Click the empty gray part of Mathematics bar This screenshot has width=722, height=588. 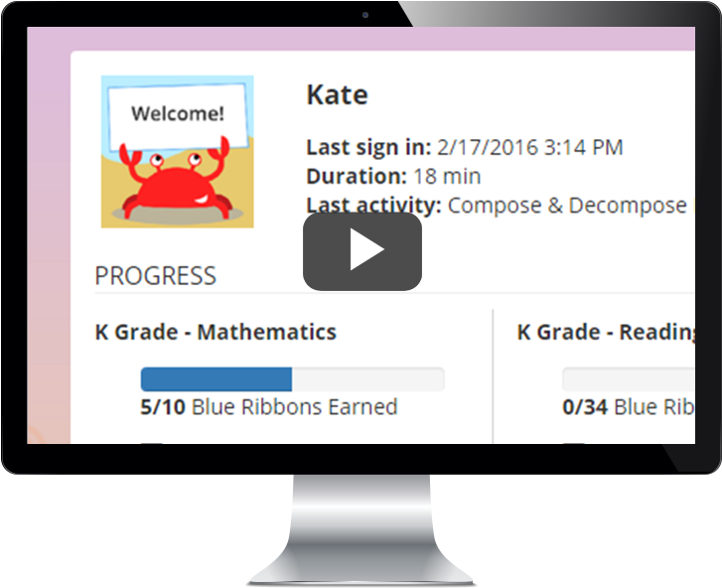point(367,379)
